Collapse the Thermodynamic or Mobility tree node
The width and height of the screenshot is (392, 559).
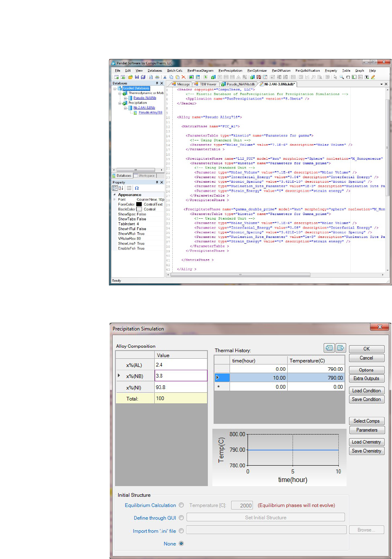[x=120, y=93]
